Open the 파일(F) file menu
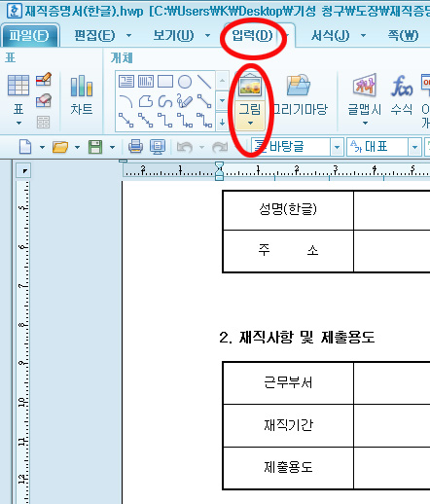The image size is (430, 504). click(29, 35)
